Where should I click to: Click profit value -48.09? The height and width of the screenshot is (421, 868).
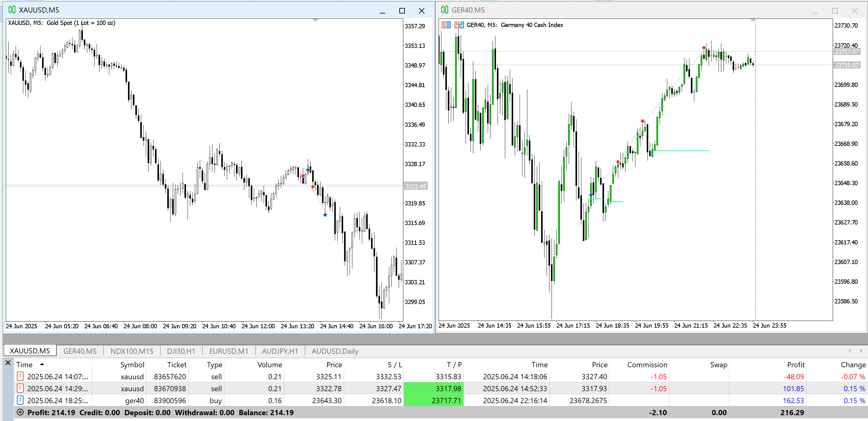coord(793,376)
